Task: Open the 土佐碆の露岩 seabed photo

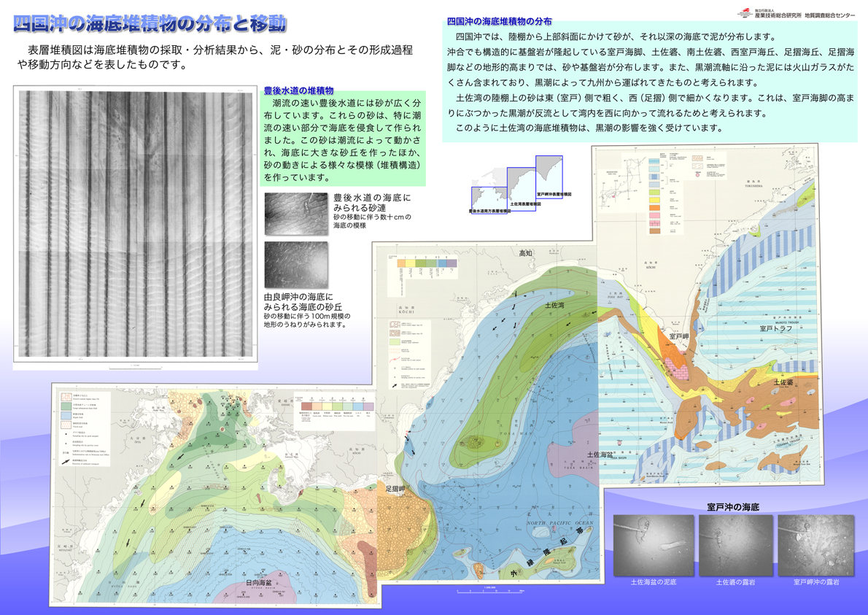Action: (x=736, y=545)
